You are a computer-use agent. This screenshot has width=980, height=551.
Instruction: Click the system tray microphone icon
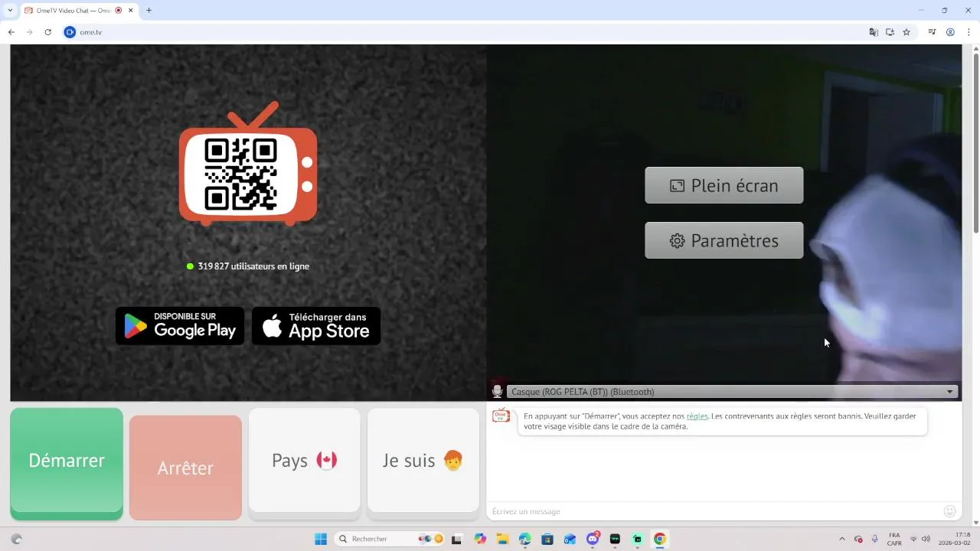[x=875, y=539]
